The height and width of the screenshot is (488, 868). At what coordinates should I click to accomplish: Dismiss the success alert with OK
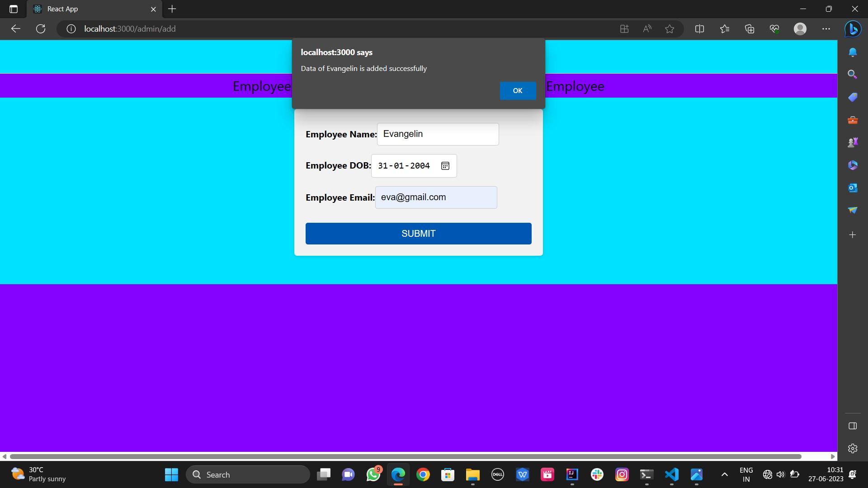[518, 90]
